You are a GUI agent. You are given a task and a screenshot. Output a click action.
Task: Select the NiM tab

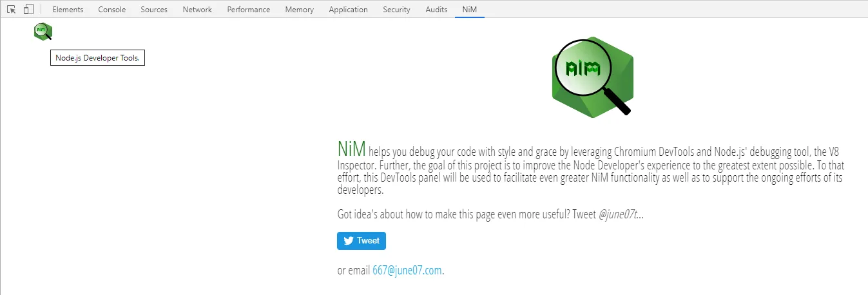[x=469, y=10]
